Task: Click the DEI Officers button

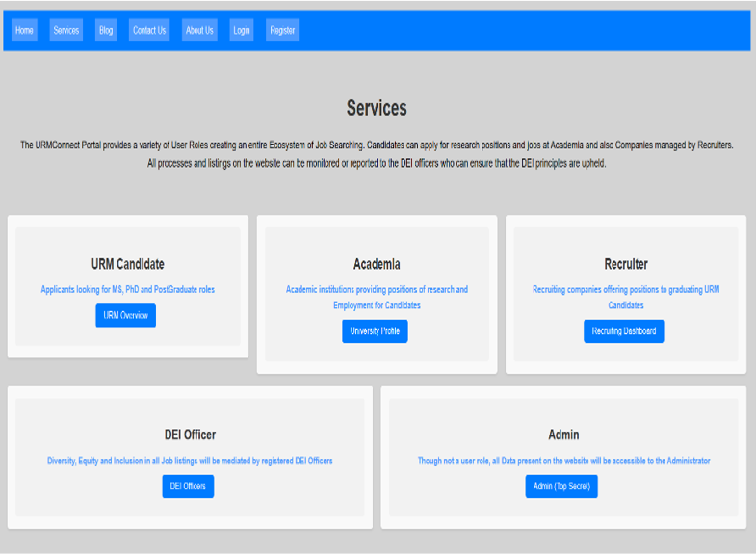Action: (x=188, y=486)
